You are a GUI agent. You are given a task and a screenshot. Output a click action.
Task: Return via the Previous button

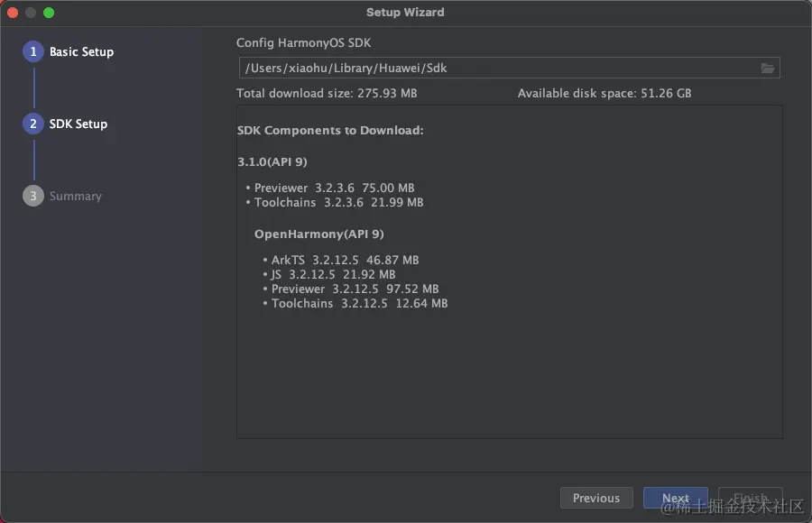pos(596,498)
